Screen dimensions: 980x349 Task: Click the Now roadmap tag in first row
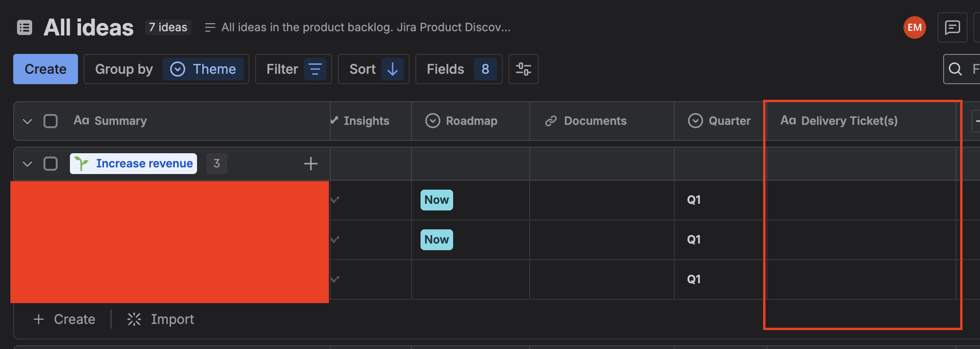coord(437,200)
